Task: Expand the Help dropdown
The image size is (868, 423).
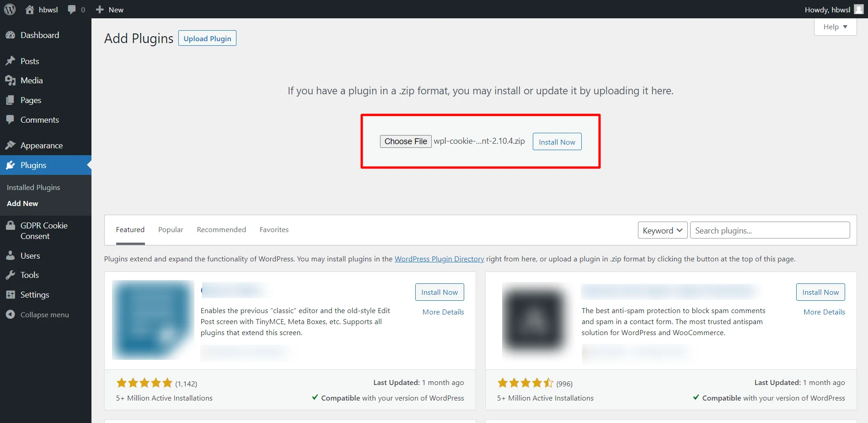Action: tap(835, 27)
